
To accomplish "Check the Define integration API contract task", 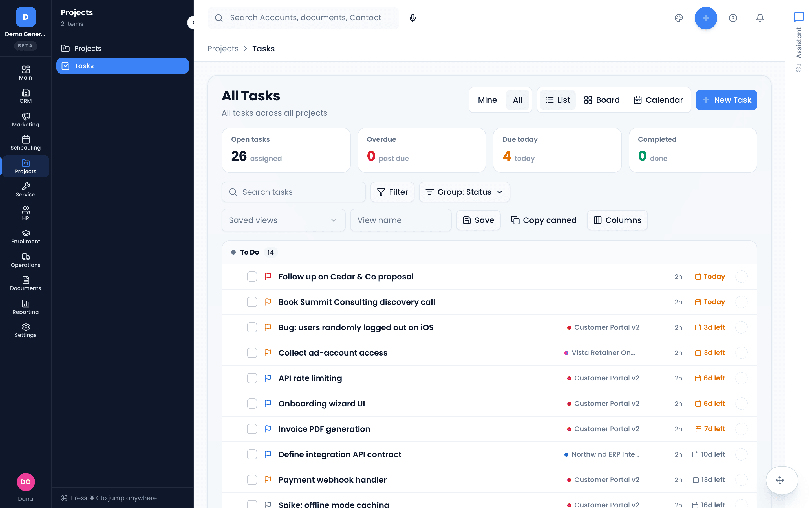I will click(x=252, y=454).
